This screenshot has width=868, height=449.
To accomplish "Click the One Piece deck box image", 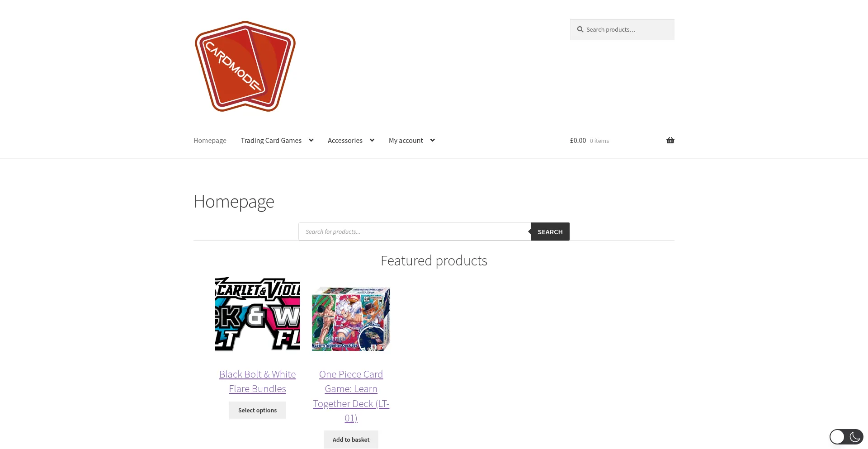I will [x=351, y=319].
